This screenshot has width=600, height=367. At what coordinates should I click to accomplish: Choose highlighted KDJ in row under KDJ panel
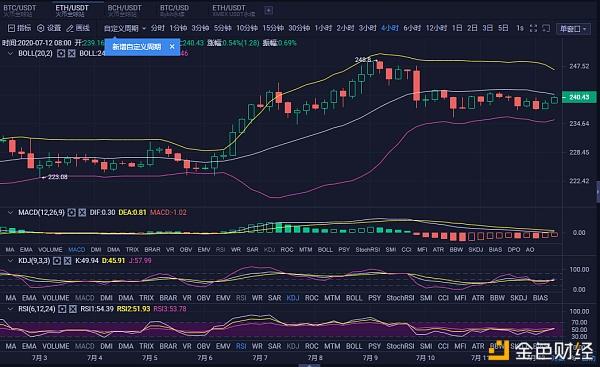[x=293, y=298]
